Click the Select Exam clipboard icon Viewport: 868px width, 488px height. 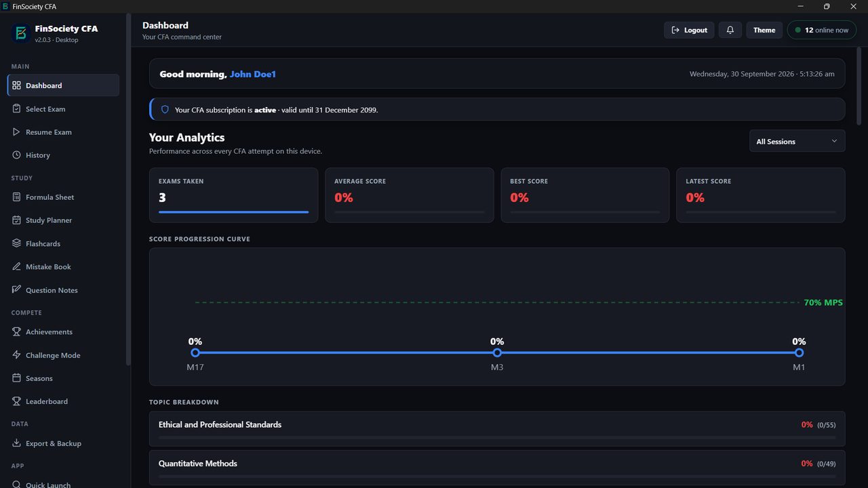point(17,108)
